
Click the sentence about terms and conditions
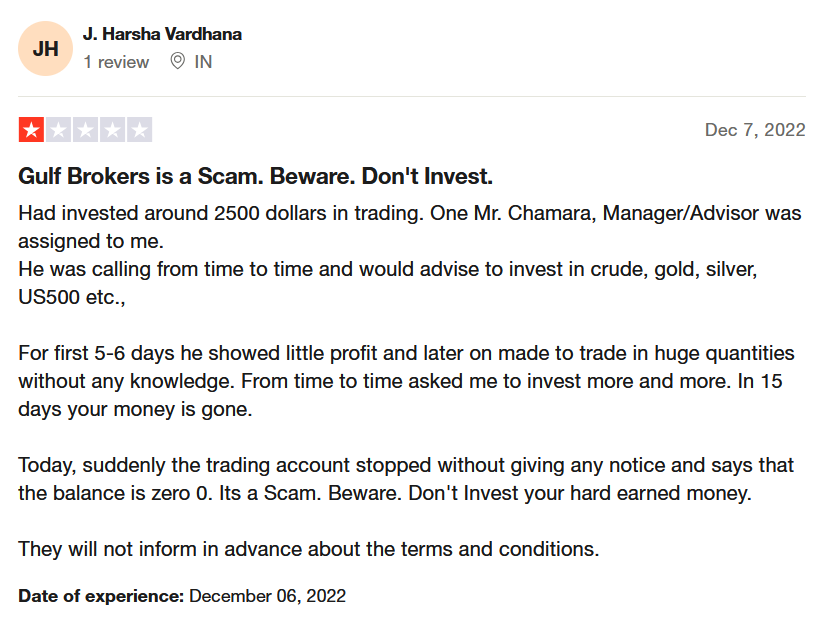(309, 549)
